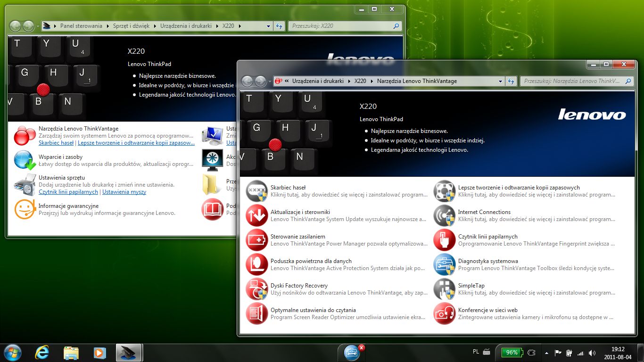Click Informacje gwarancyjne orange headset icon
This screenshot has width=644, height=362.
click(25, 209)
